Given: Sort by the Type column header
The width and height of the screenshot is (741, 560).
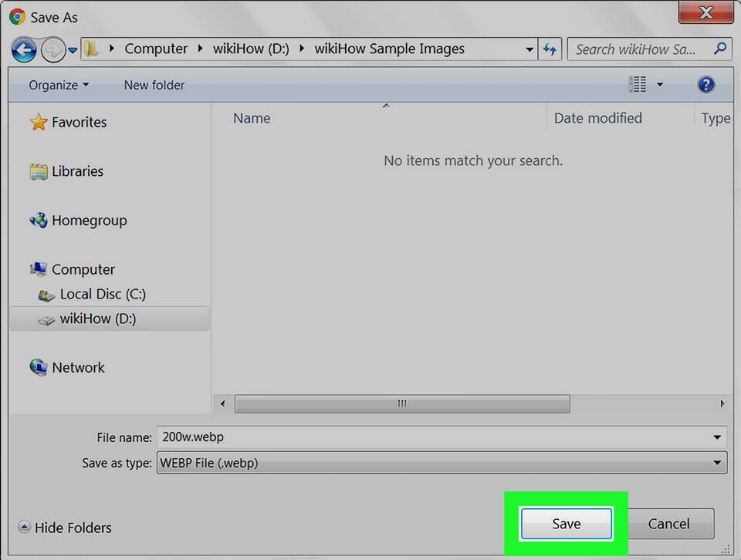Looking at the screenshot, I should point(715,118).
